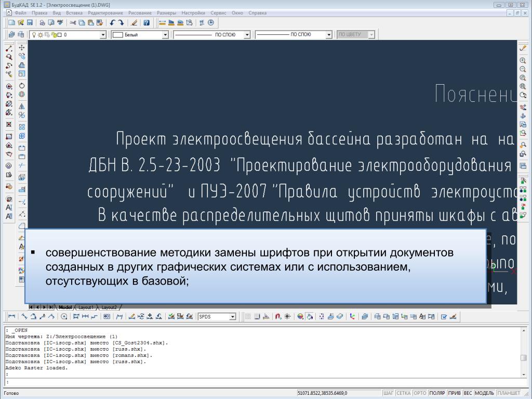This screenshot has width=532, height=399.
Task: Open the Рисование menu
Action: pyautogui.click(x=140, y=13)
